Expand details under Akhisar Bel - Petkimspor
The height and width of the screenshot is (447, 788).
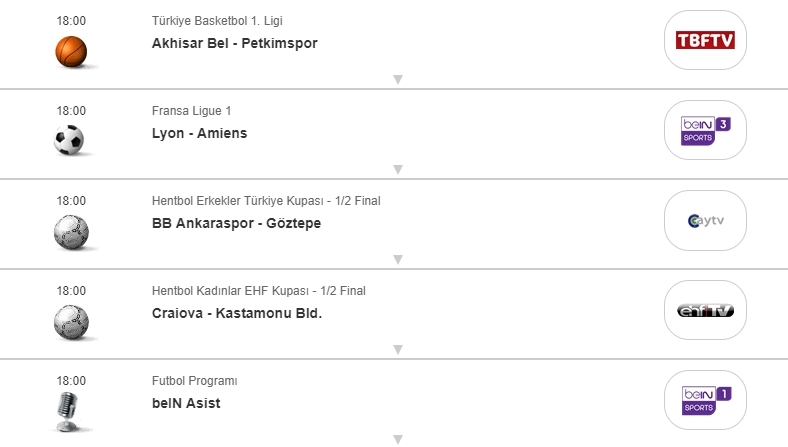coord(397,79)
